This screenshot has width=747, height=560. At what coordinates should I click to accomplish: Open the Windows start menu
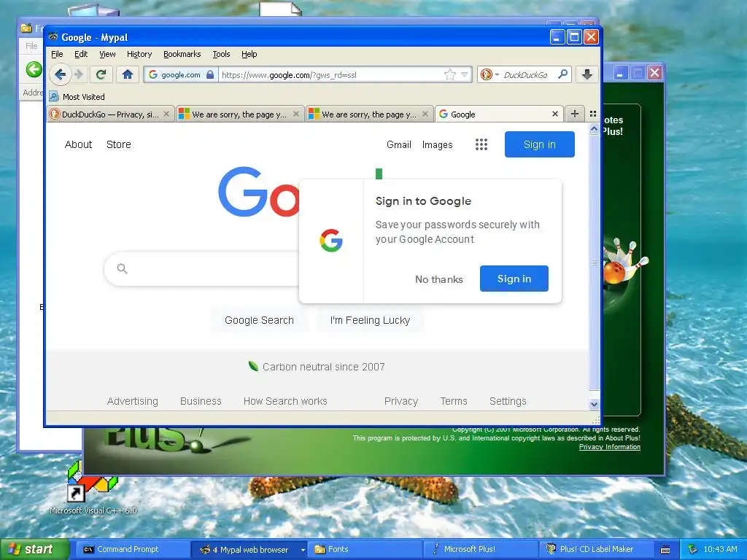click(34, 549)
